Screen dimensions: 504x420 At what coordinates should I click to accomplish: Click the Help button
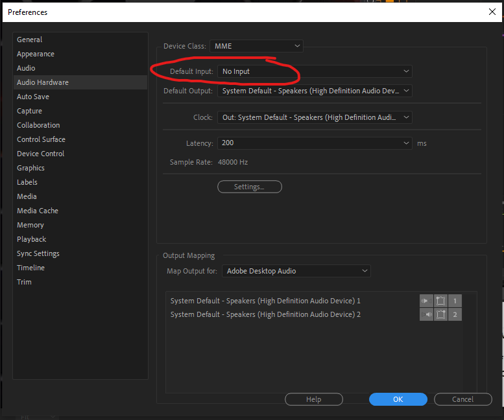[314, 399]
